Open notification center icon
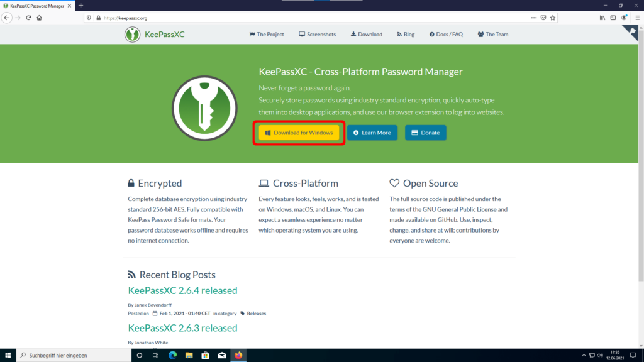644x362 pixels. (633, 356)
